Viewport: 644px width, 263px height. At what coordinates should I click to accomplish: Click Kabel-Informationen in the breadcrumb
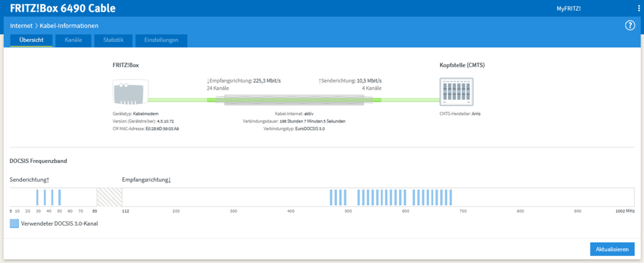pyautogui.click(x=69, y=26)
